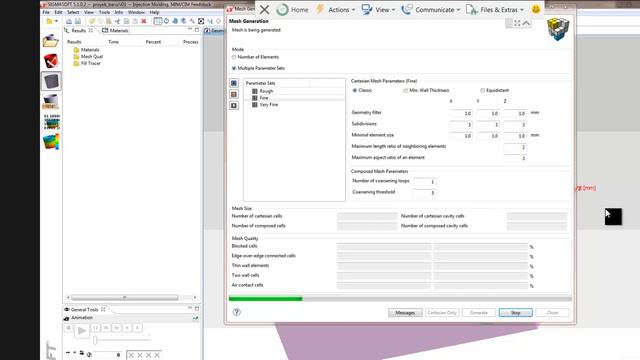Click Number of coarsening loops field
This screenshot has width=640, height=360.
click(424, 182)
